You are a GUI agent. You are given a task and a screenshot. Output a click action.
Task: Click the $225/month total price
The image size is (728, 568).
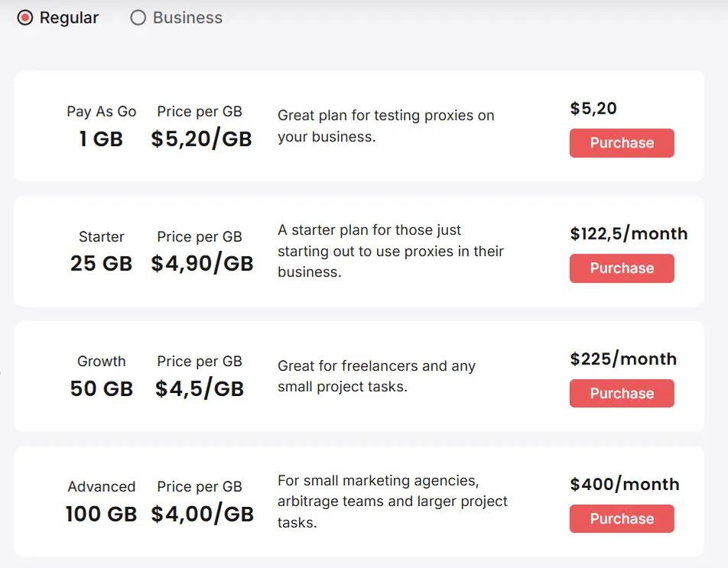tap(624, 359)
